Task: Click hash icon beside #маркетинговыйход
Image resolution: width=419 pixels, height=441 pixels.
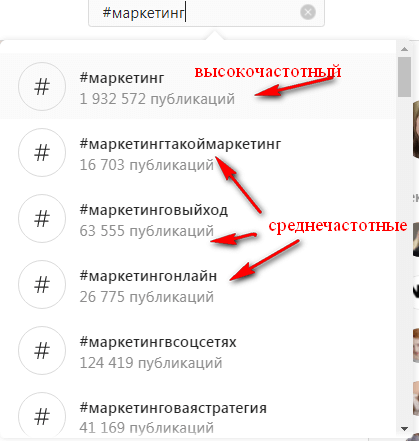Action: tap(42, 218)
